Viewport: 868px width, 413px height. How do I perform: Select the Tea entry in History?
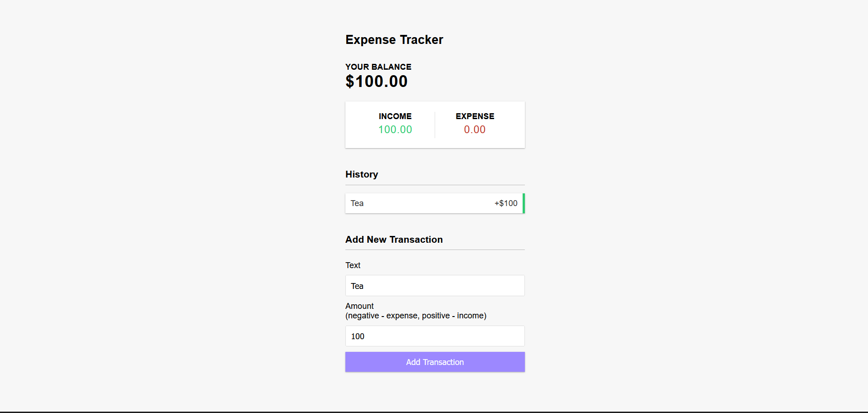(x=357, y=203)
